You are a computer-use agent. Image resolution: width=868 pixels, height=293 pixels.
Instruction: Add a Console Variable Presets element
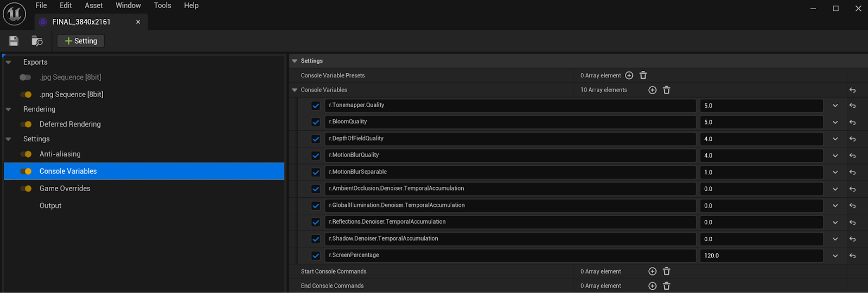point(629,76)
